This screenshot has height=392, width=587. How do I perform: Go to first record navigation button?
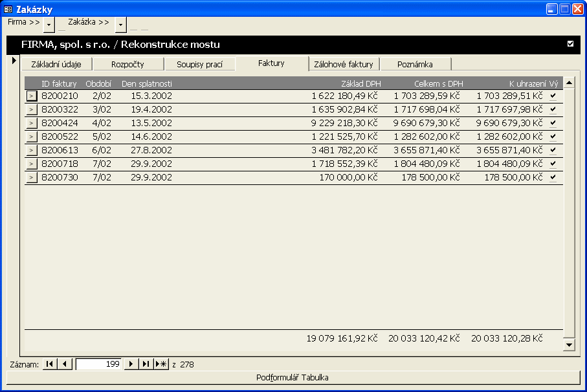[49, 364]
